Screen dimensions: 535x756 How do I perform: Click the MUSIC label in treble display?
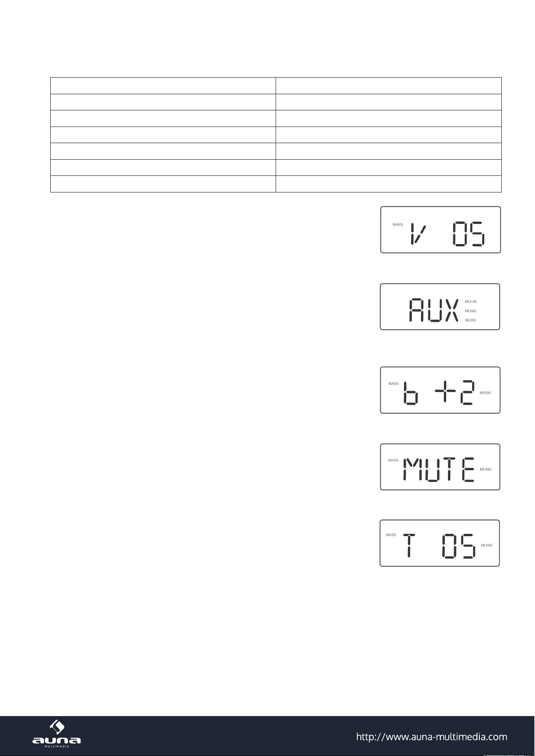coord(487,545)
